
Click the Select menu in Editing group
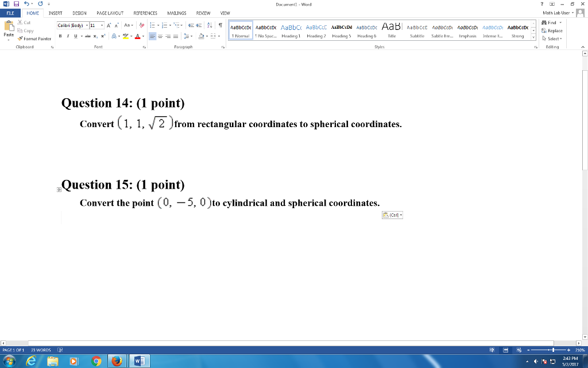(x=552, y=39)
